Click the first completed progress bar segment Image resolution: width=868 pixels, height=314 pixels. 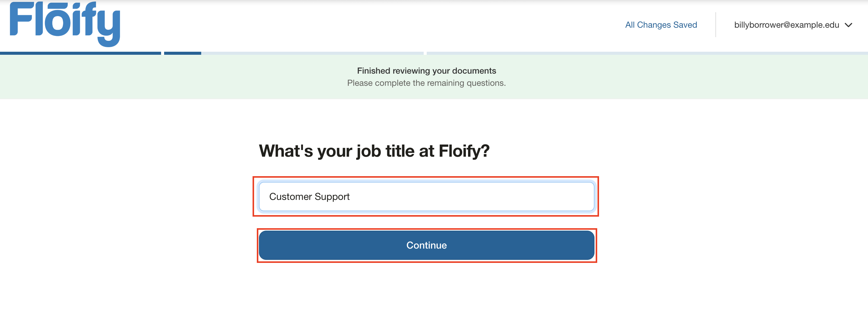pos(80,53)
